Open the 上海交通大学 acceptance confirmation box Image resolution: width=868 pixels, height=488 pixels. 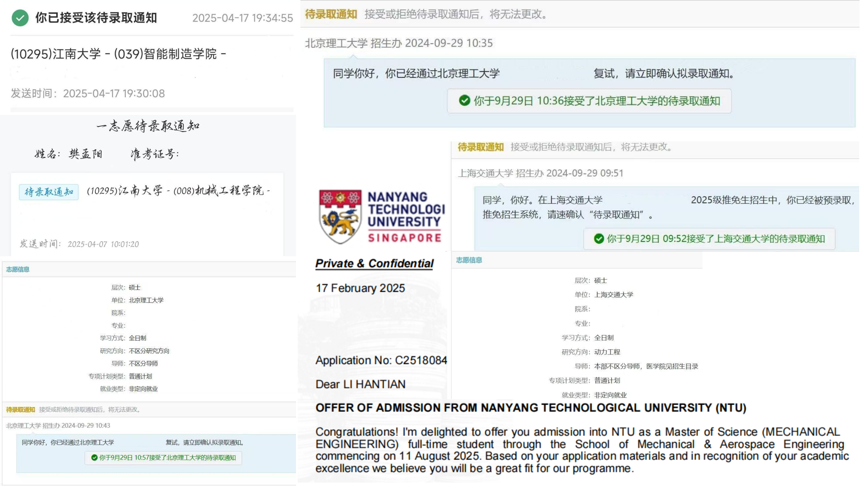click(709, 239)
